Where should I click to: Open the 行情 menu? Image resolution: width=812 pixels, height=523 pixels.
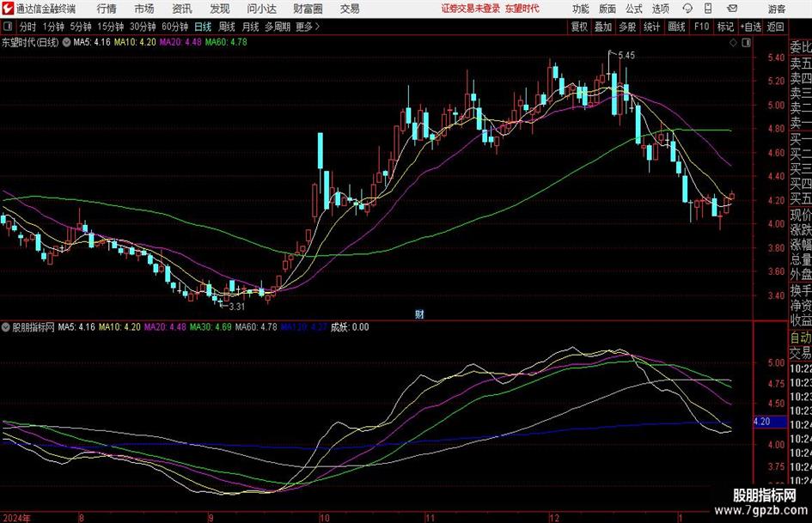point(107,9)
